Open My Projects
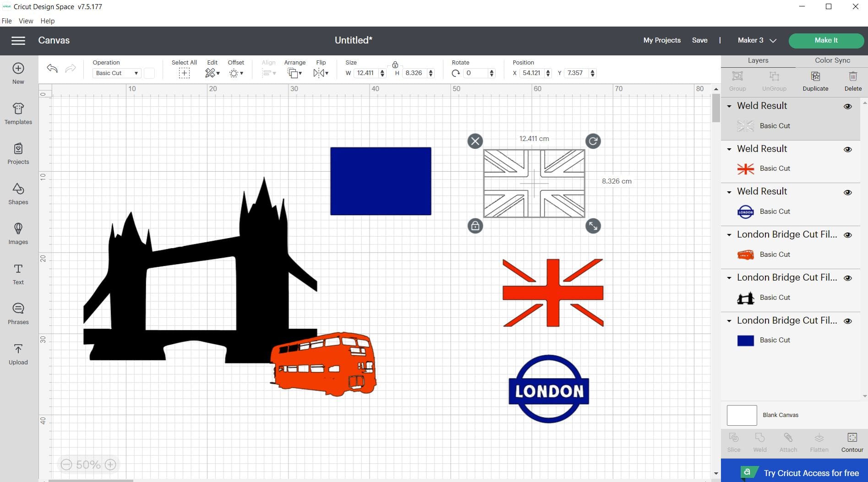 [662, 40]
